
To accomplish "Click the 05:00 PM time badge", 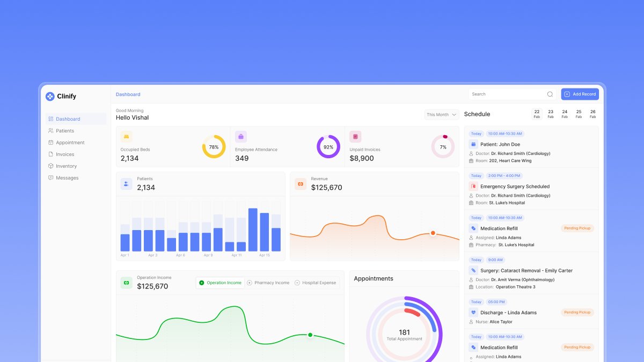I will [x=496, y=302].
